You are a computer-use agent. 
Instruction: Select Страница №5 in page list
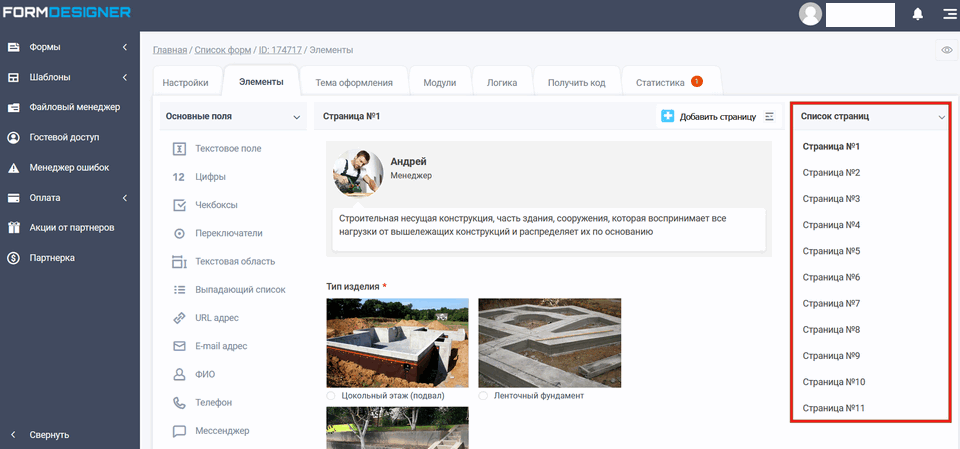(831, 251)
